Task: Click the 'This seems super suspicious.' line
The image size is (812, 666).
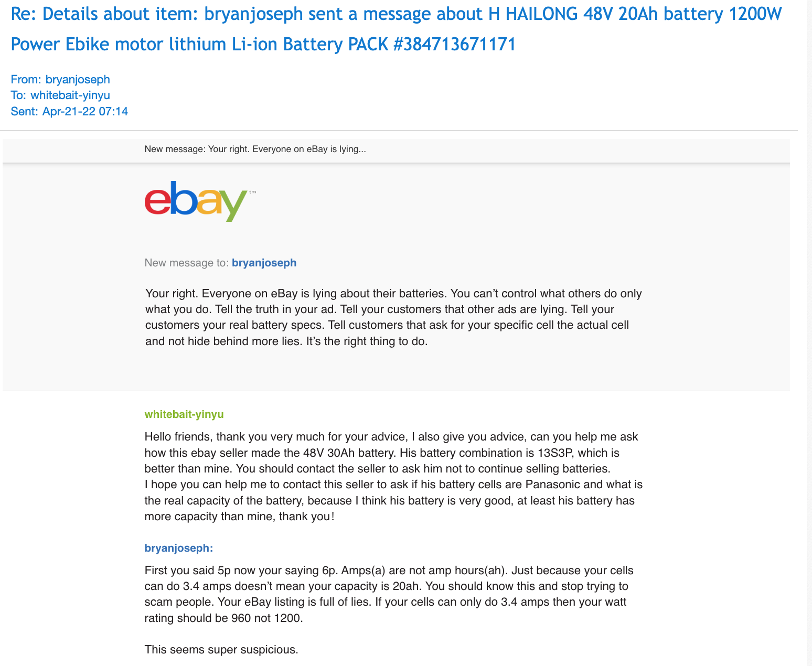Action: [x=221, y=650]
